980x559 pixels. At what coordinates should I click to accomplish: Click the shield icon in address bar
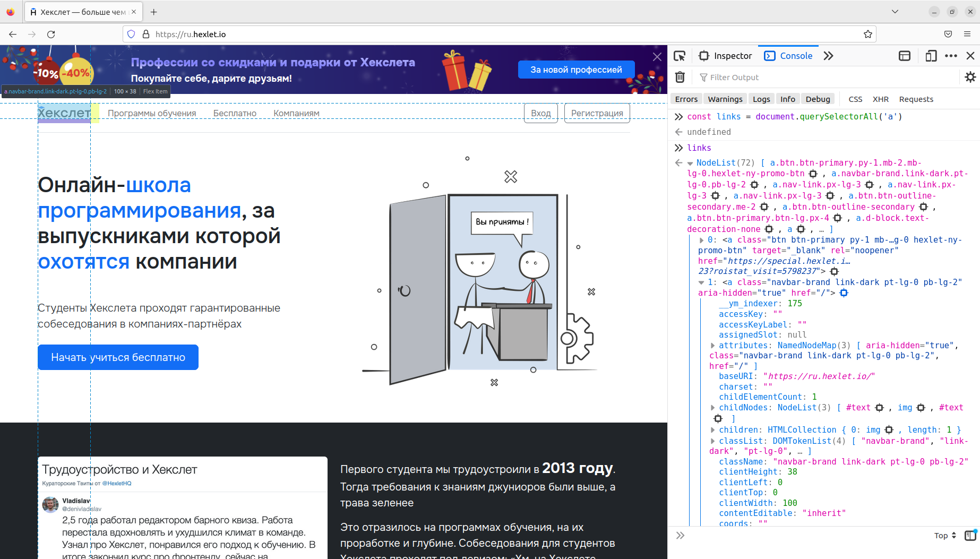click(x=131, y=34)
